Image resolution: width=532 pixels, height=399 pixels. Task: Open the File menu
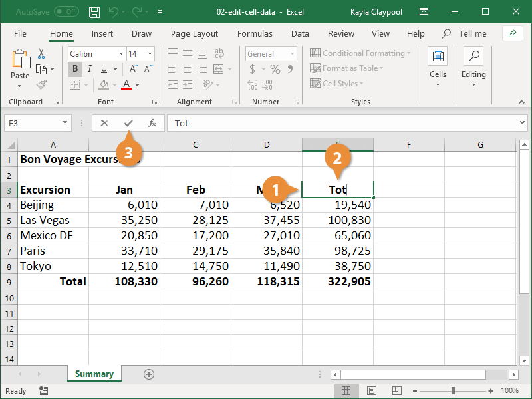[20, 34]
